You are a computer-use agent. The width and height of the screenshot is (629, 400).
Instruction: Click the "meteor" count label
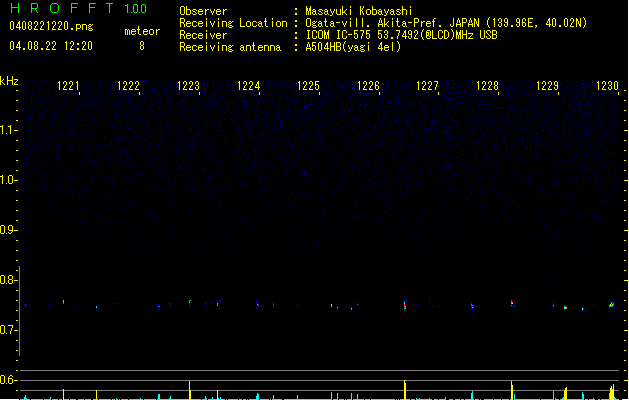click(x=142, y=31)
